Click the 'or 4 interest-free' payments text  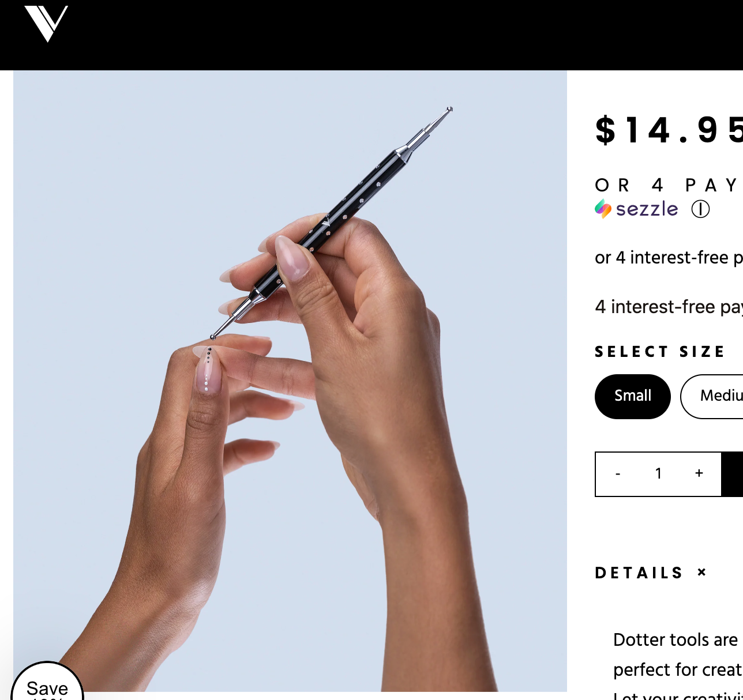click(x=669, y=257)
